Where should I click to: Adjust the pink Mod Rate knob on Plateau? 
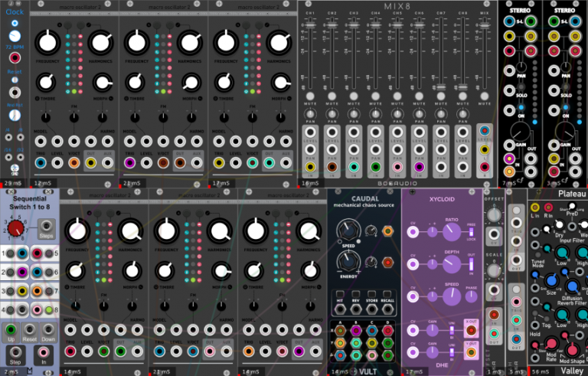coord(551,343)
